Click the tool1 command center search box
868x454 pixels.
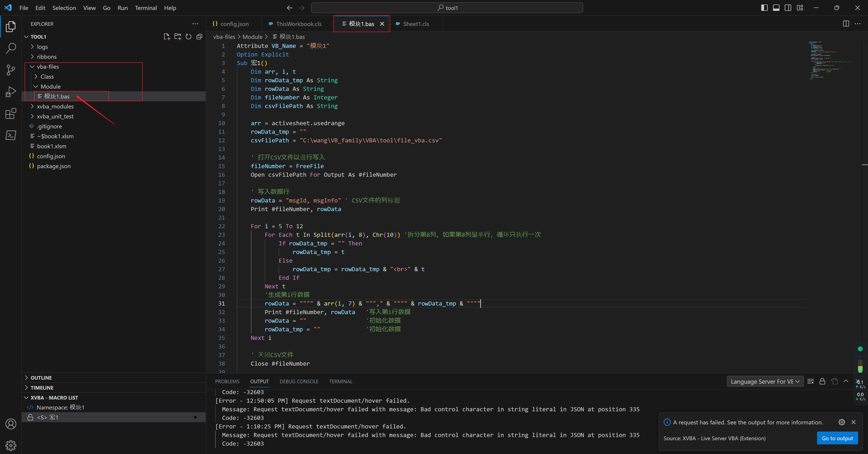(447, 8)
